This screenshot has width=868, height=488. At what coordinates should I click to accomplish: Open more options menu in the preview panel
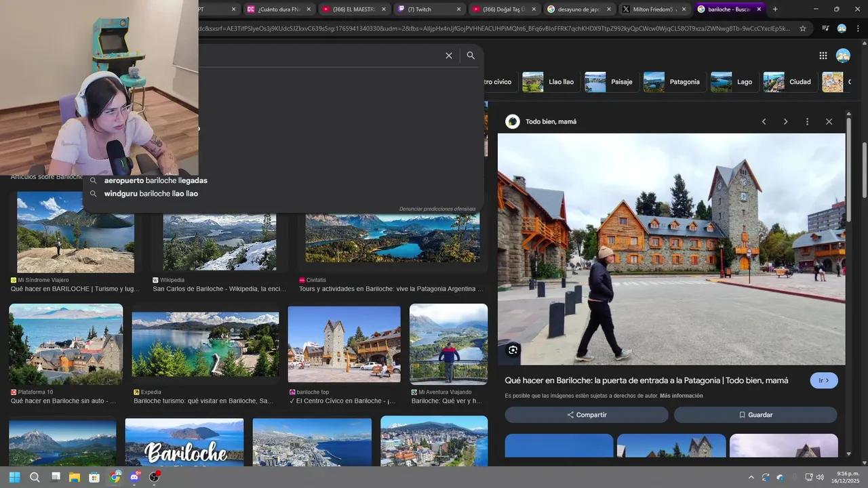pyautogui.click(x=807, y=121)
